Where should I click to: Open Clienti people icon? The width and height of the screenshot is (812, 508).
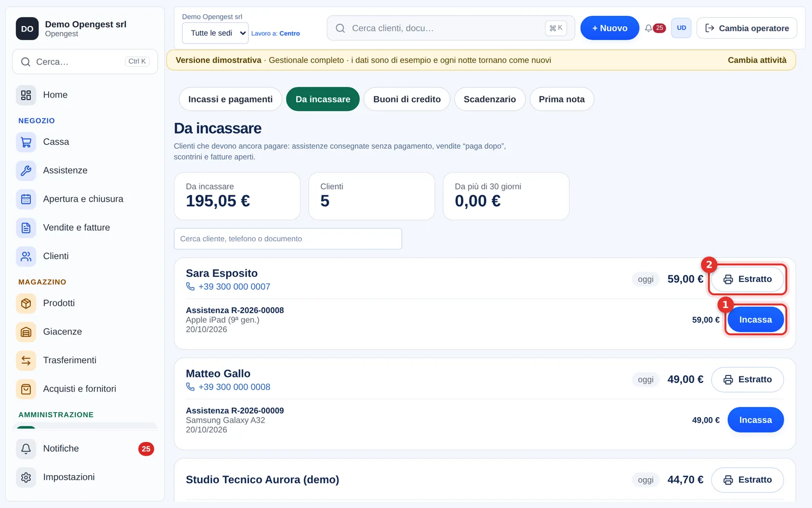[26, 257]
